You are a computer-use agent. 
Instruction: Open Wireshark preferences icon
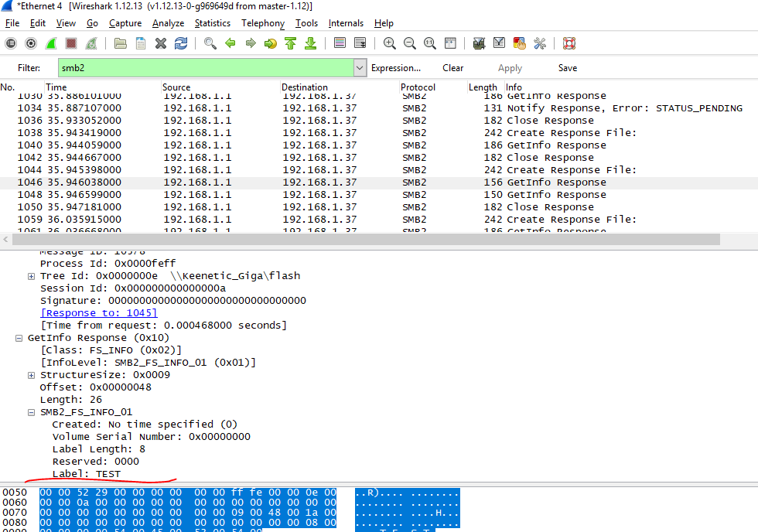tap(540, 43)
